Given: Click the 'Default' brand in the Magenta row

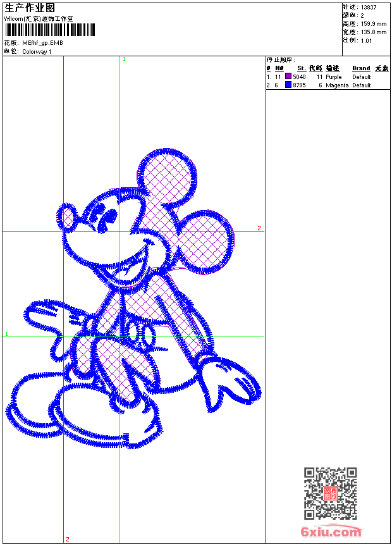Looking at the screenshot, I should (x=362, y=85).
